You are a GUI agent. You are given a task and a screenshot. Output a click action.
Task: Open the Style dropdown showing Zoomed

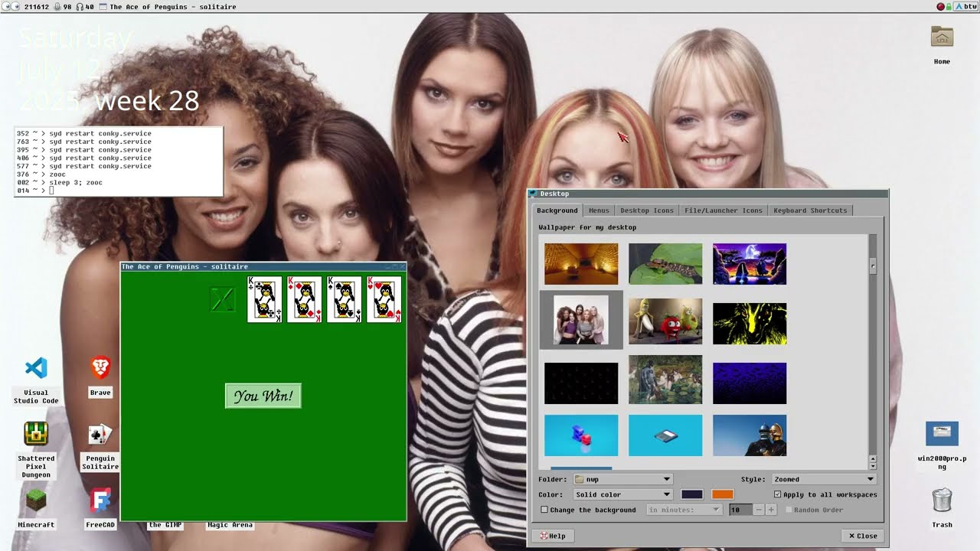823,479
